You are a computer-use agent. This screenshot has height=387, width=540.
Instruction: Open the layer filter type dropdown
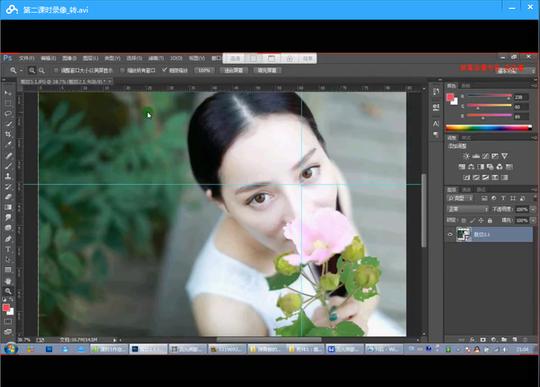460,198
